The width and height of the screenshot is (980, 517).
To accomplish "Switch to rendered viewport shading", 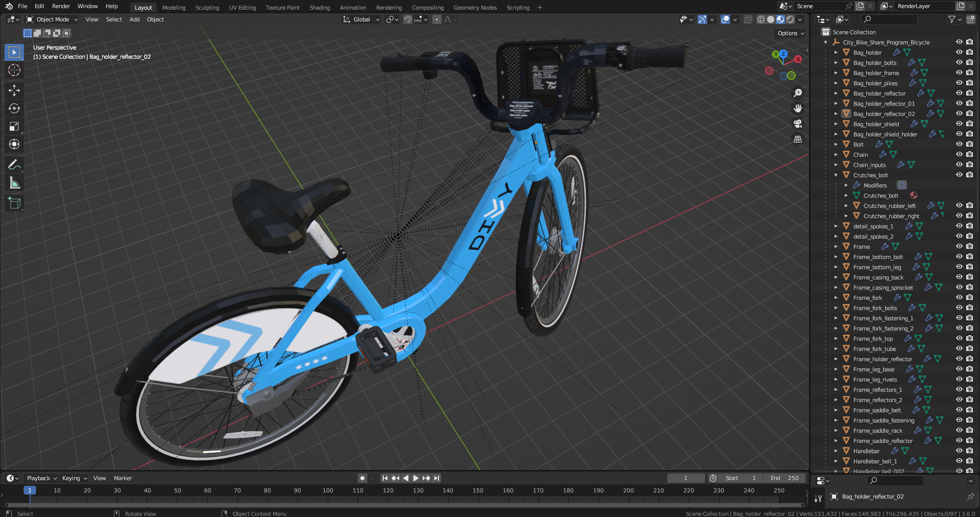I will point(790,19).
